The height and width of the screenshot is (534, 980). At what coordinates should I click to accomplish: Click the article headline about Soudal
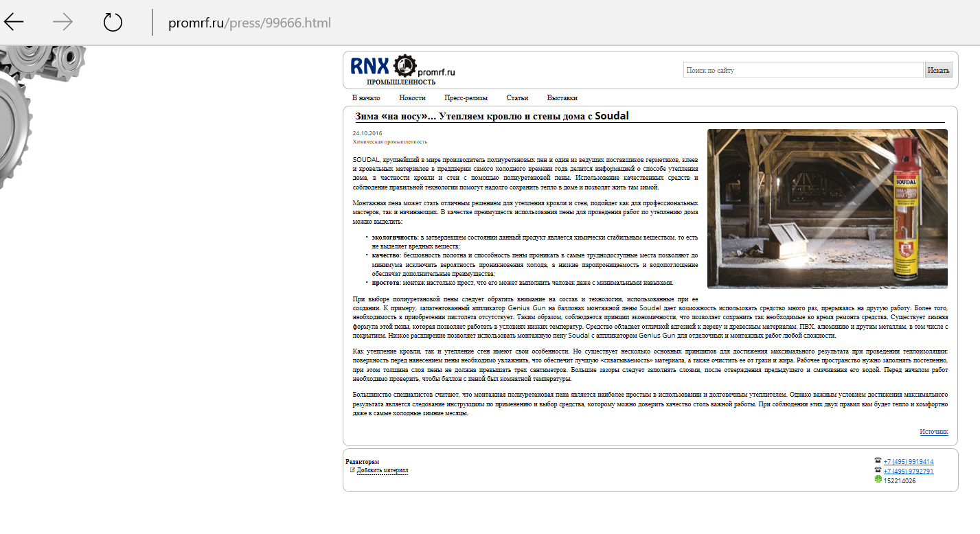pos(492,116)
